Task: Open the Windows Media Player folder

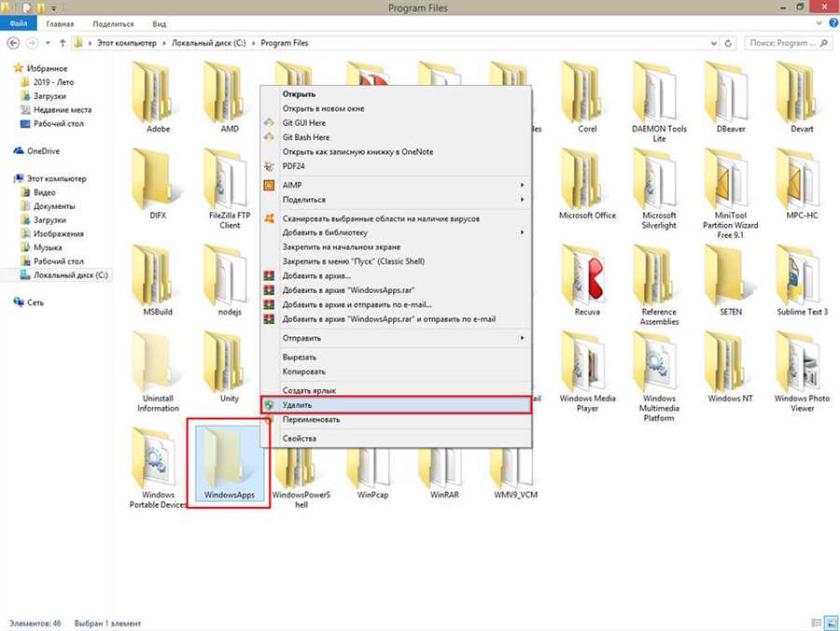Action: pyautogui.click(x=587, y=372)
